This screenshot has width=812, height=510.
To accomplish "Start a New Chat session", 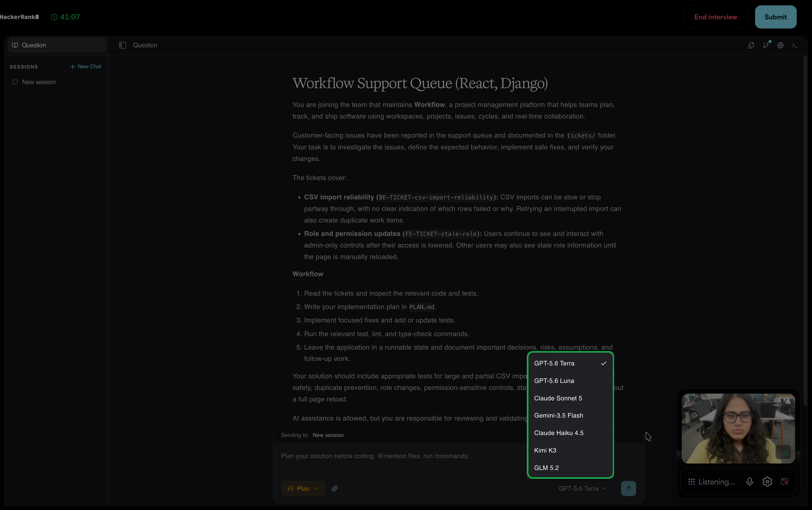I will [x=86, y=66].
